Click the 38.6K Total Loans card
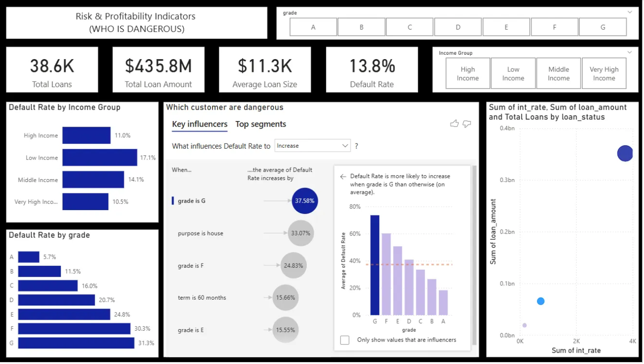 click(x=52, y=70)
